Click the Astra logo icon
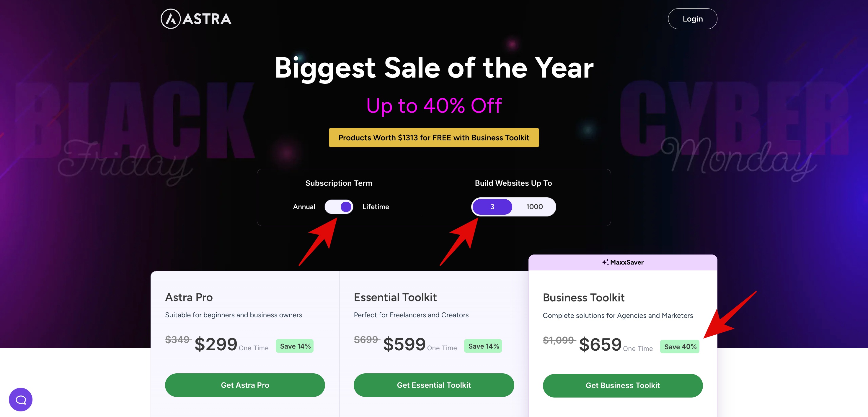Screen dimensions: 868x417 pyautogui.click(x=171, y=19)
